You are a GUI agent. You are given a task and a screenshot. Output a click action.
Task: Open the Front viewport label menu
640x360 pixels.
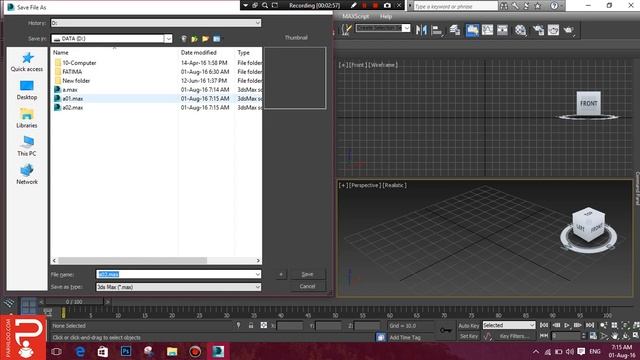(x=357, y=64)
